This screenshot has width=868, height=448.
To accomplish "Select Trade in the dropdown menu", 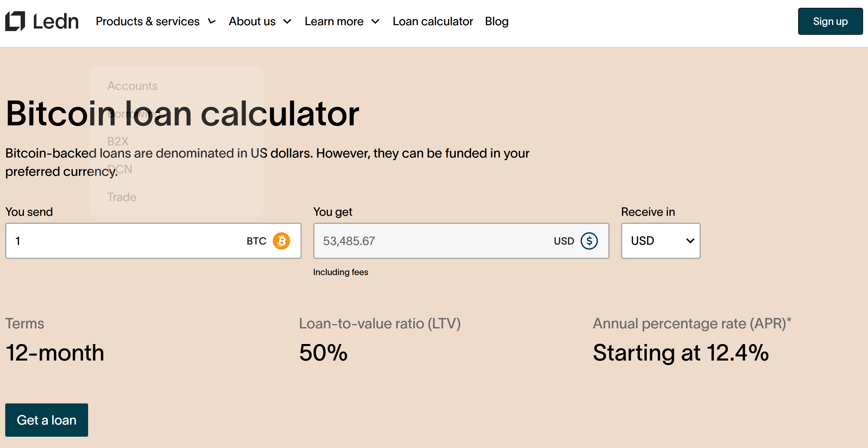I will (x=122, y=197).
